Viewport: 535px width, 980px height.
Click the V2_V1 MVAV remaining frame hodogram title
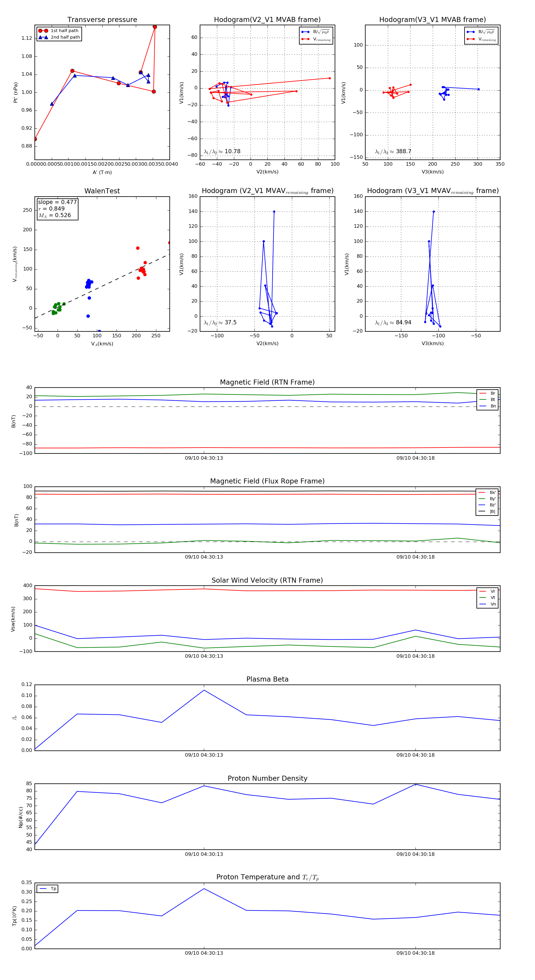267,191
